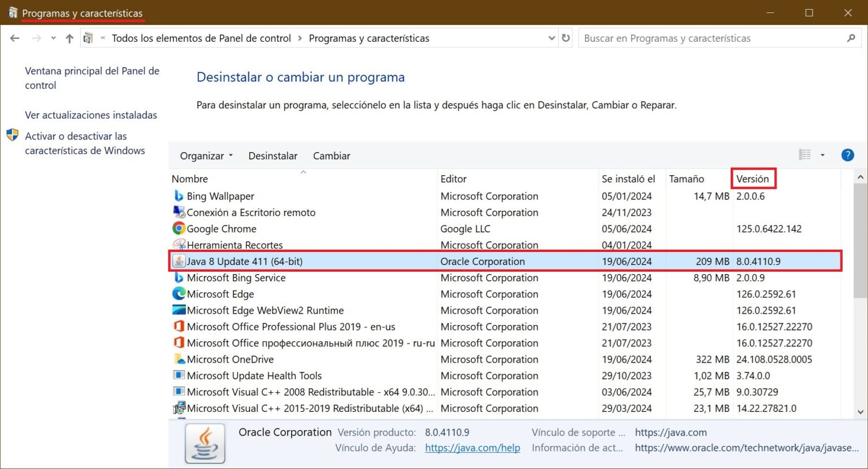Expand the address bar history dropdown
This screenshot has height=469, width=868.
pos(552,38)
